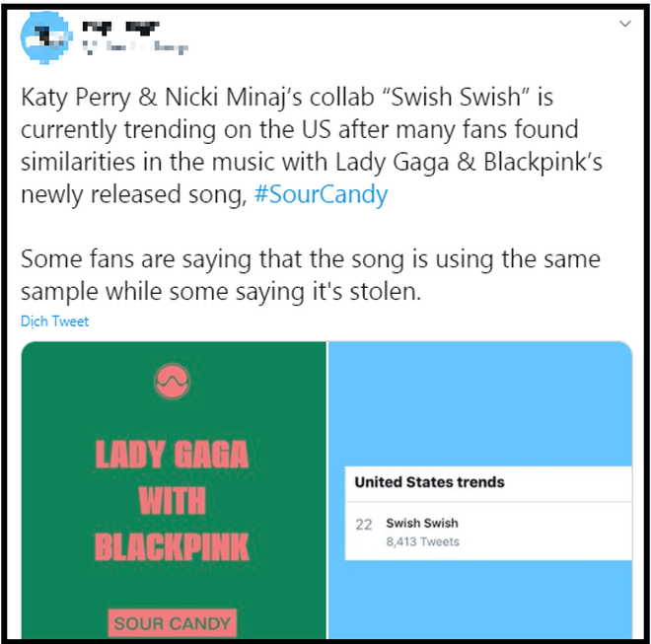The image size is (651, 644).
Task: Click the tweet text mentioning Katy Perry
Action: click(x=312, y=145)
